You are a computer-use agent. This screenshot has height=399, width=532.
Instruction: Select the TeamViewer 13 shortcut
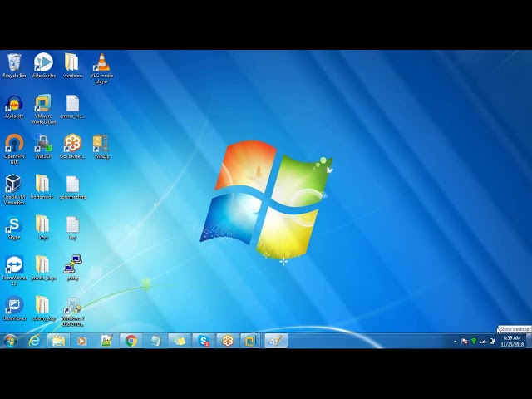[14, 270]
